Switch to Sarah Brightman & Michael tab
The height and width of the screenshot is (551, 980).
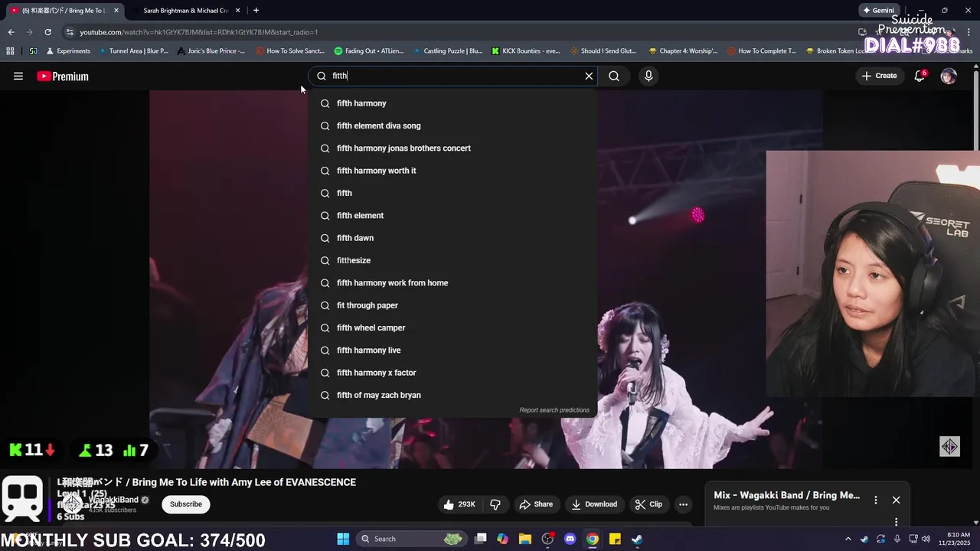[186, 11]
